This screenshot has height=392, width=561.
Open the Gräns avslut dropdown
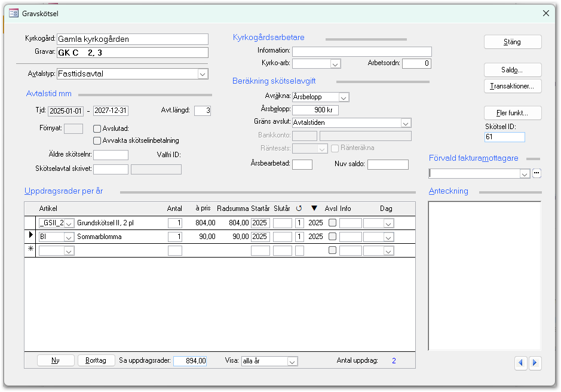(405, 123)
